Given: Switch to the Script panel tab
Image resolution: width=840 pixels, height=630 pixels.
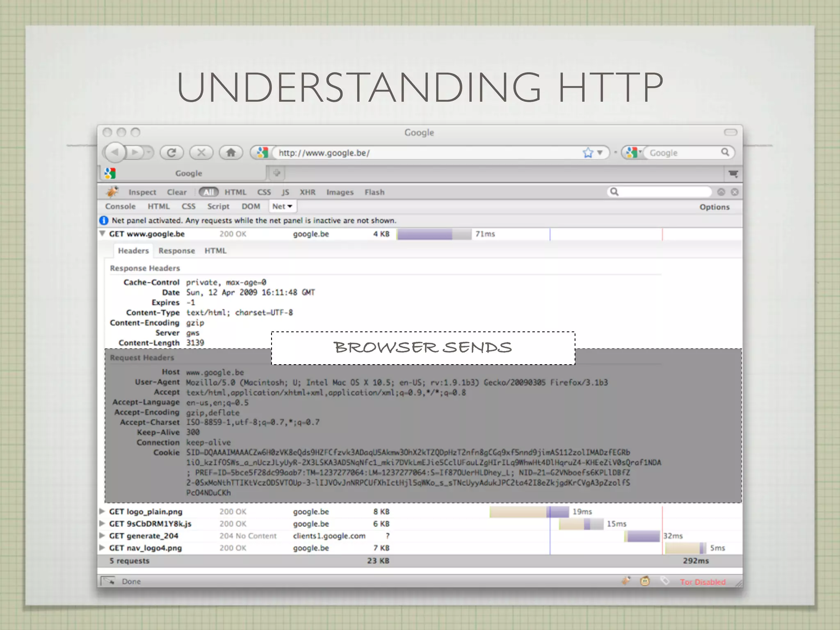Looking at the screenshot, I should (x=218, y=206).
